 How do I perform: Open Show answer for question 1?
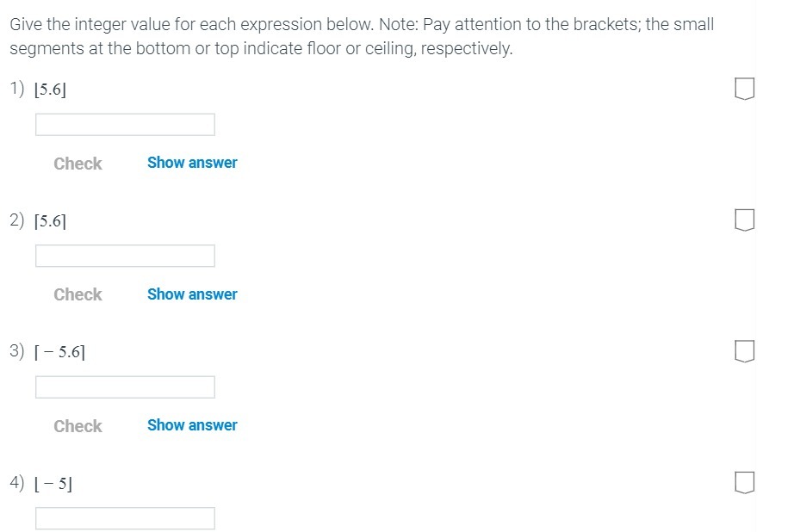pos(191,162)
